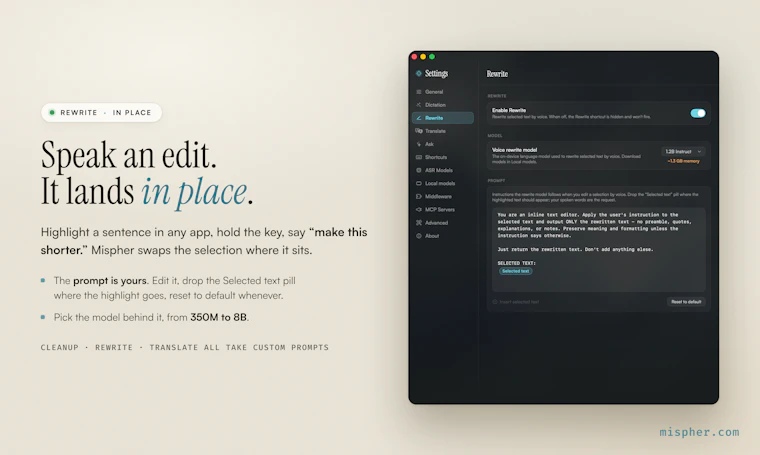Select the Rewrite tab in sidebar

click(443, 118)
